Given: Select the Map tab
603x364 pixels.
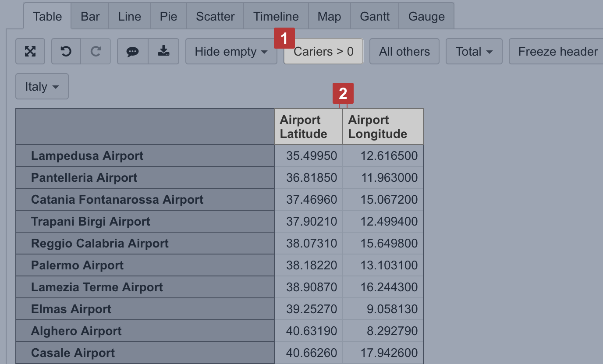Looking at the screenshot, I should click(x=329, y=17).
